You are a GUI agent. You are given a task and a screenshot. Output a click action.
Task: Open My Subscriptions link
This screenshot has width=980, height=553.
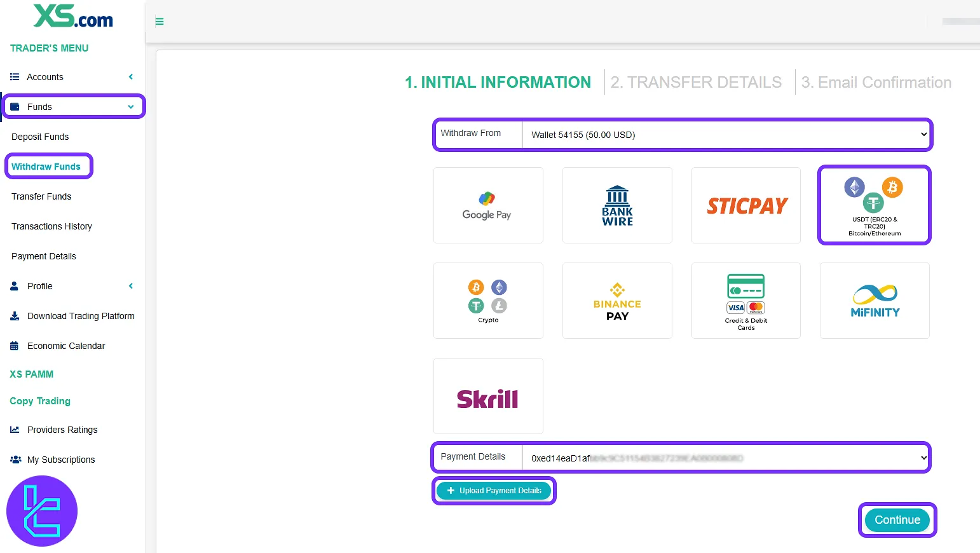(x=61, y=460)
